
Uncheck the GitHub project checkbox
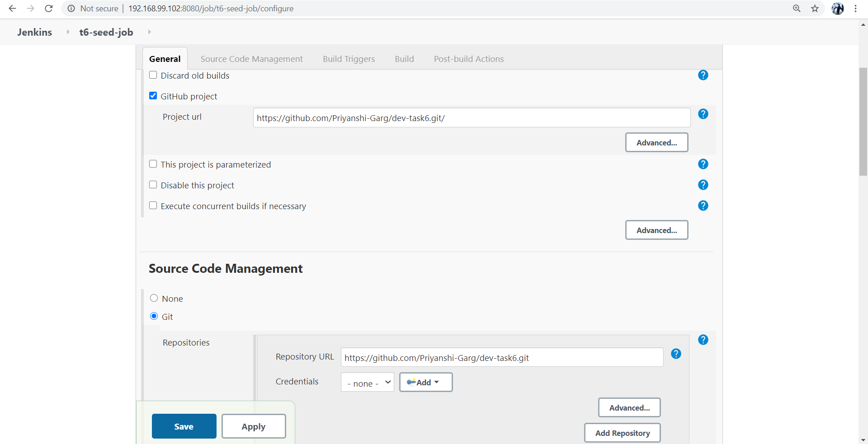[x=153, y=95]
